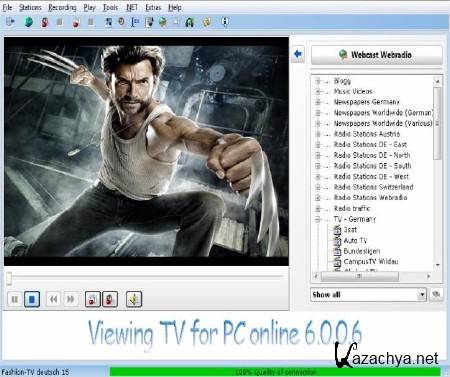Viewport: 450px width, 377px height.
Task: Select the CampusTV Wildau channel
Action: coord(371,262)
